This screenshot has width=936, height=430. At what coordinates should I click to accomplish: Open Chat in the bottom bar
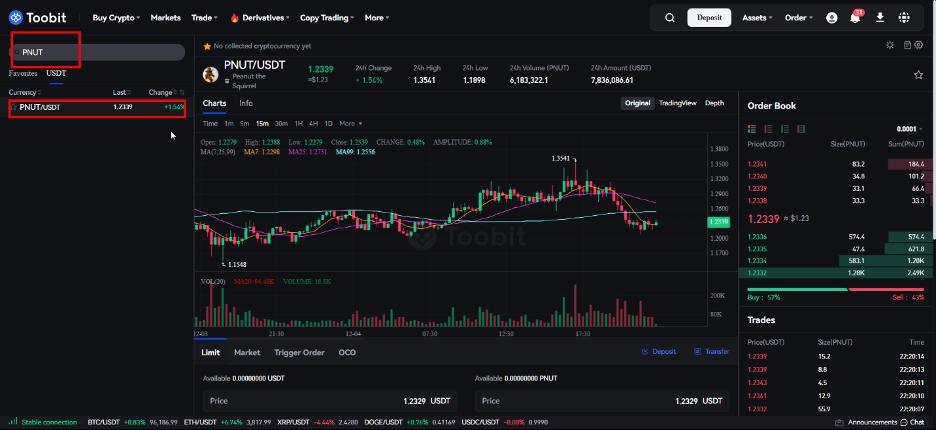[x=913, y=422]
